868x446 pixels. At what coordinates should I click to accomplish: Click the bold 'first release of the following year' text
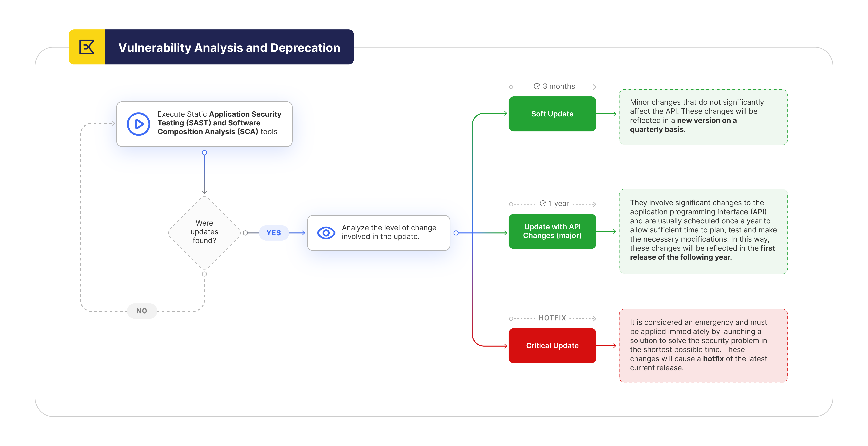(702, 253)
